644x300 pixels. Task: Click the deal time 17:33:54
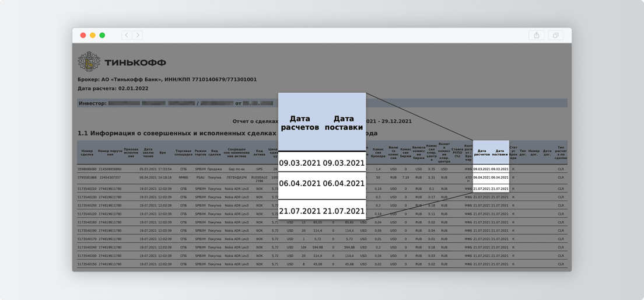[x=164, y=169]
